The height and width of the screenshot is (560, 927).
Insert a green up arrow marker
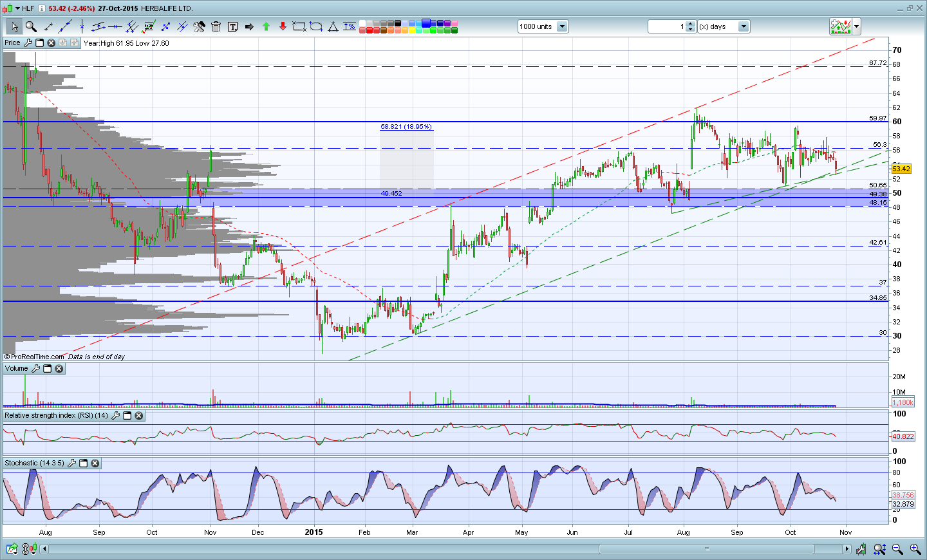pos(266,26)
